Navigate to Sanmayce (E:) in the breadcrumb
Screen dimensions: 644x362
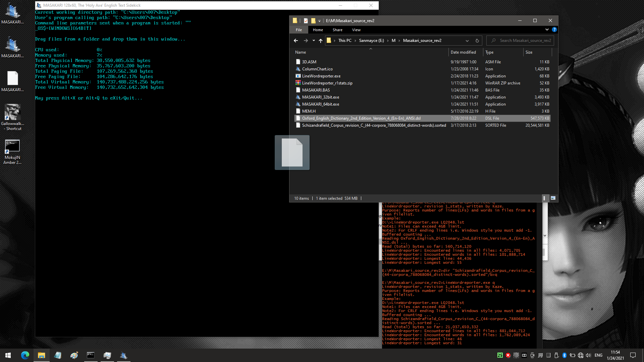(371, 41)
